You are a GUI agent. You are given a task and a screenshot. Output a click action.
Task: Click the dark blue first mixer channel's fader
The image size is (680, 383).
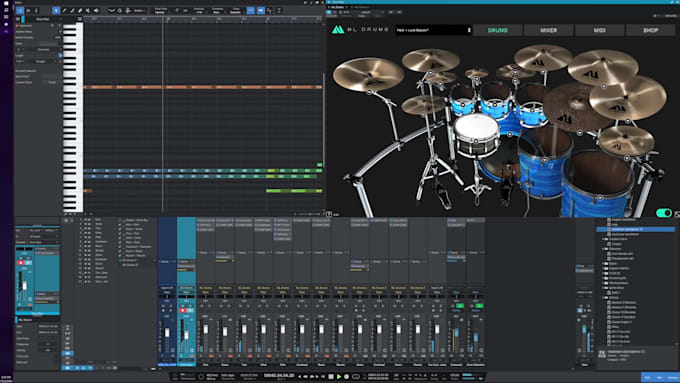pyautogui.click(x=167, y=333)
